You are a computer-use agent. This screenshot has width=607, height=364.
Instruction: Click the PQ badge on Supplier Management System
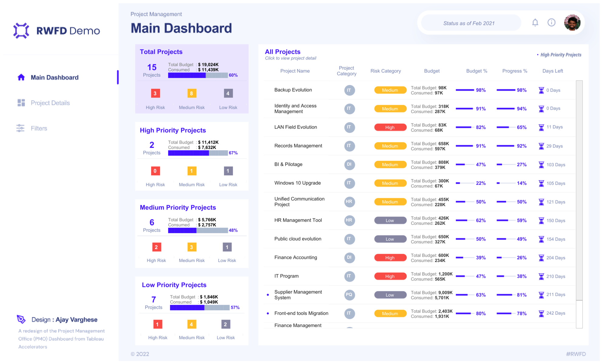click(349, 295)
